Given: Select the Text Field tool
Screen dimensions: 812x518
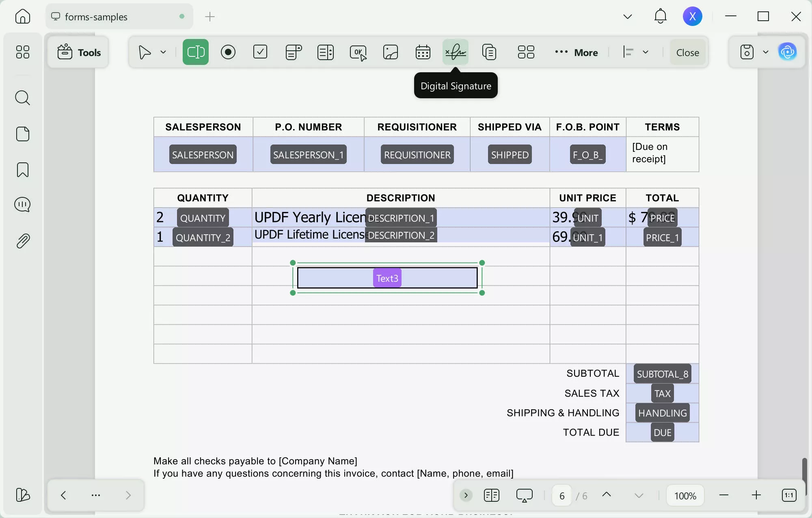Looking at the screenshot, I should click(195, 52).
